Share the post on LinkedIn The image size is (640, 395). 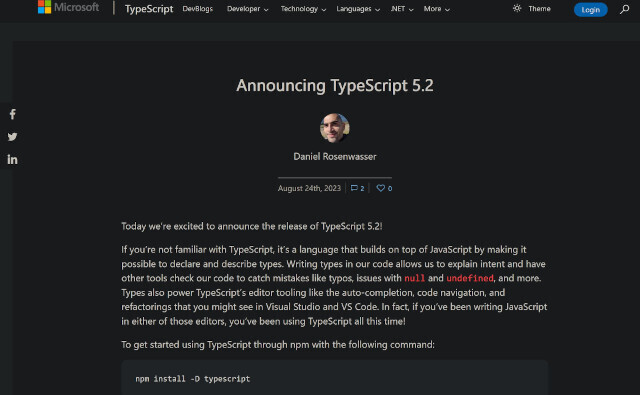[x=13, y=160]
